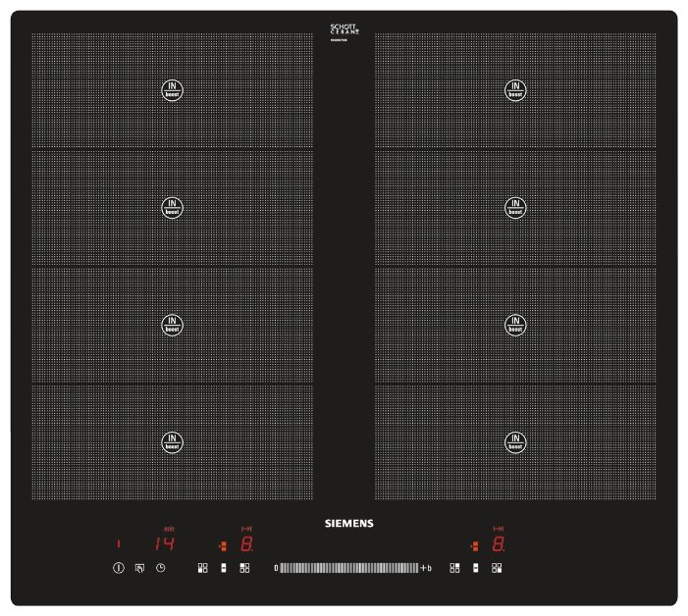Select the left flex zone's rear selector symbol
The image size is (688, 616).
(244, 568)
